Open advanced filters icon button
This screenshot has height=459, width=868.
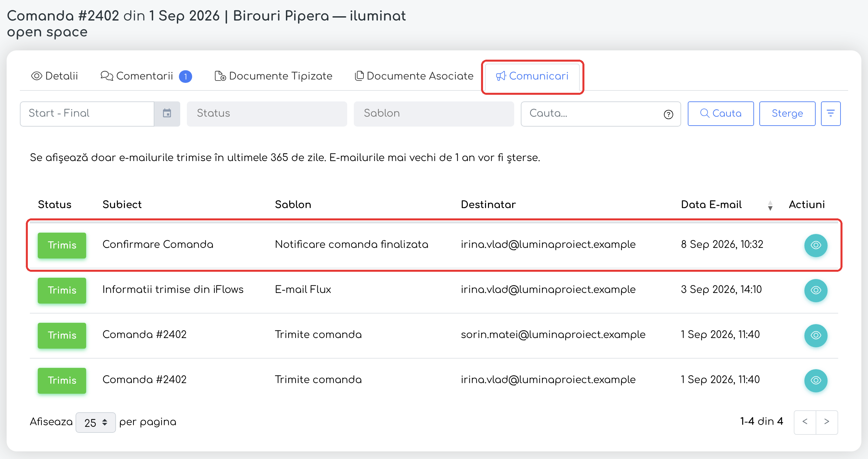point(831,114)
